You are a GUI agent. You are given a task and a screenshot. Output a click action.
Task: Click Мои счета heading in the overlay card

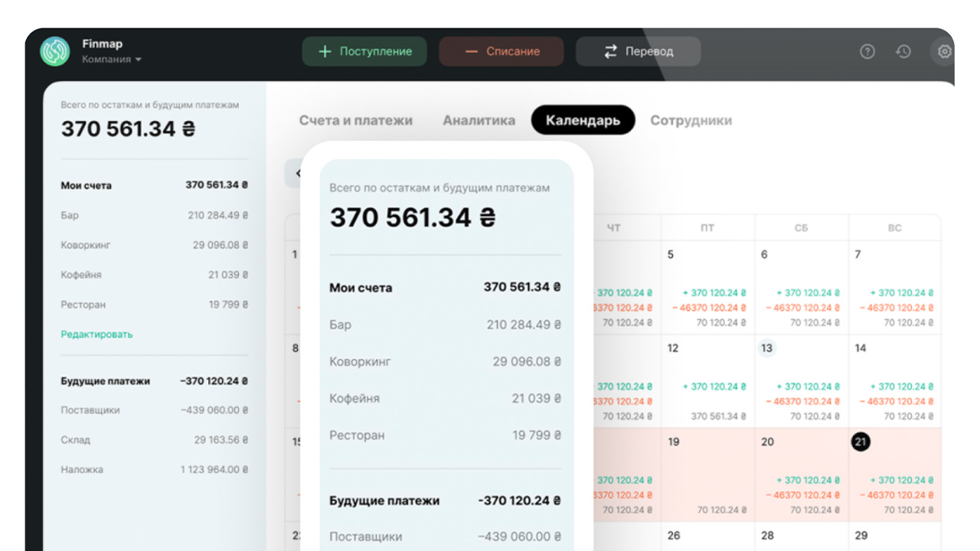tap(361, 288)
